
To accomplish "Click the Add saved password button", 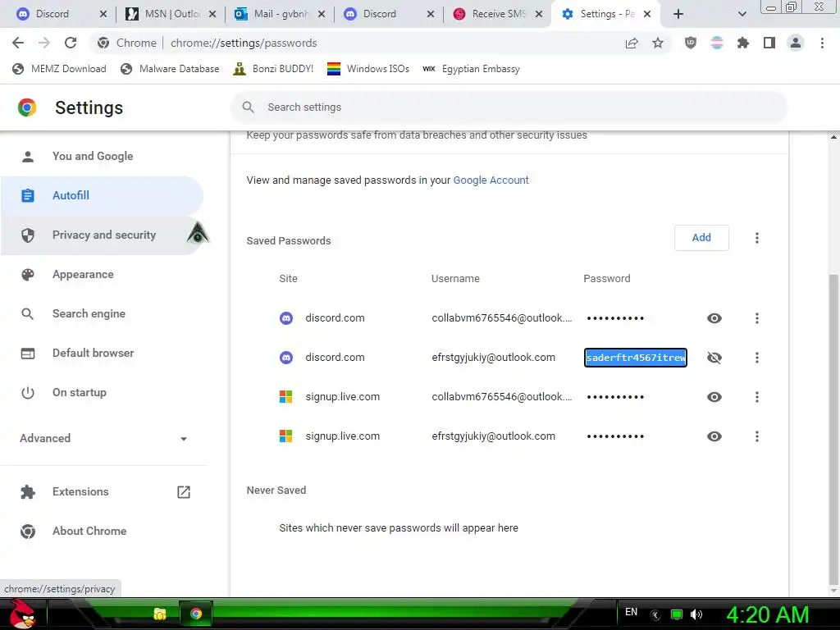I will point(701,238).
